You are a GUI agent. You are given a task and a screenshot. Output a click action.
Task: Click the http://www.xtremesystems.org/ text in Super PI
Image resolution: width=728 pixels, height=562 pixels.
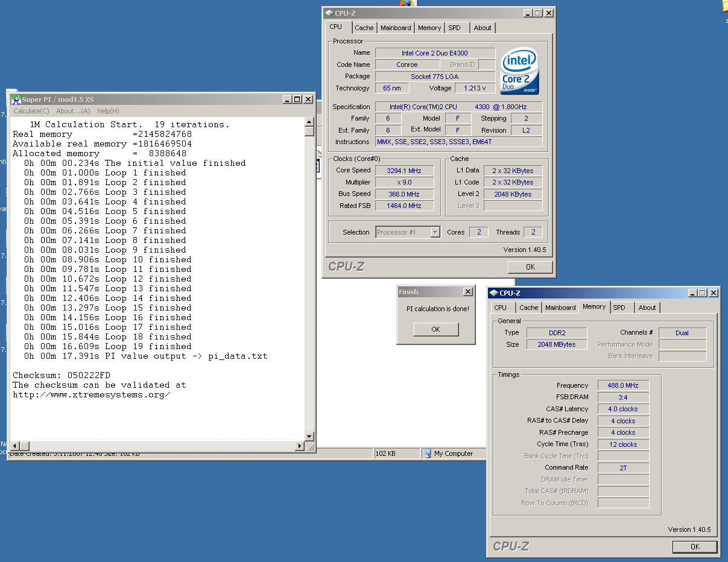coord(92,395)
